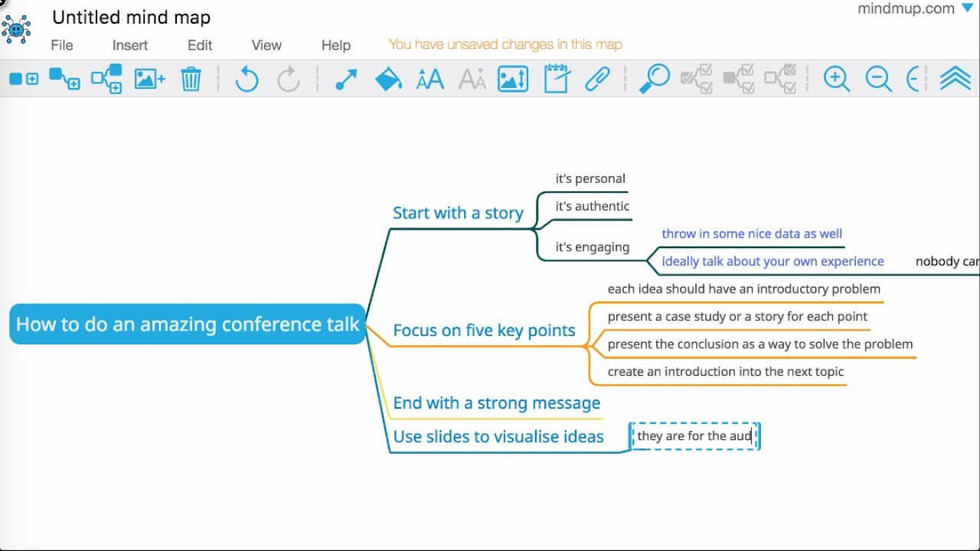Select the insert child node tool
Viewport: 980px width, 551px height.
point(65,79)
